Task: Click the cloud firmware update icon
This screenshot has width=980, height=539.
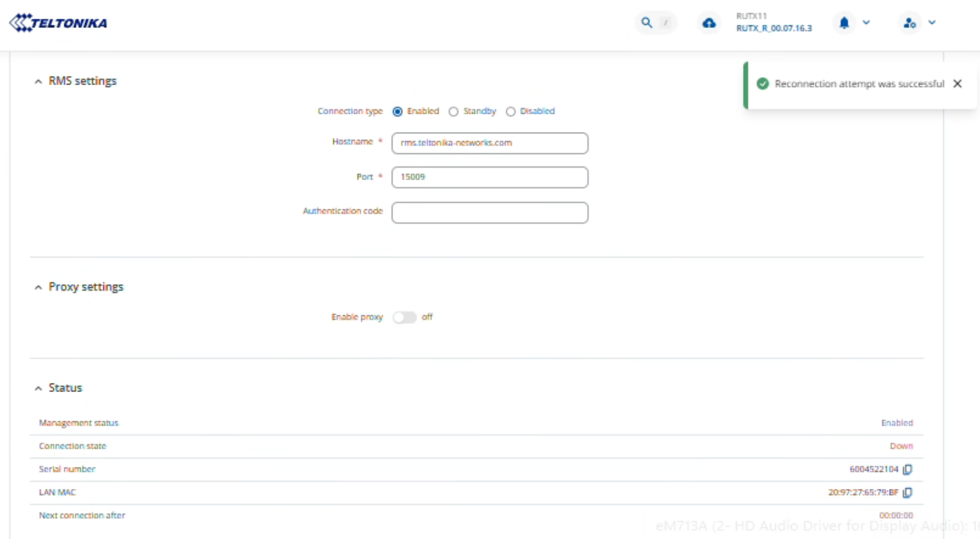Action: coord(709,23)
